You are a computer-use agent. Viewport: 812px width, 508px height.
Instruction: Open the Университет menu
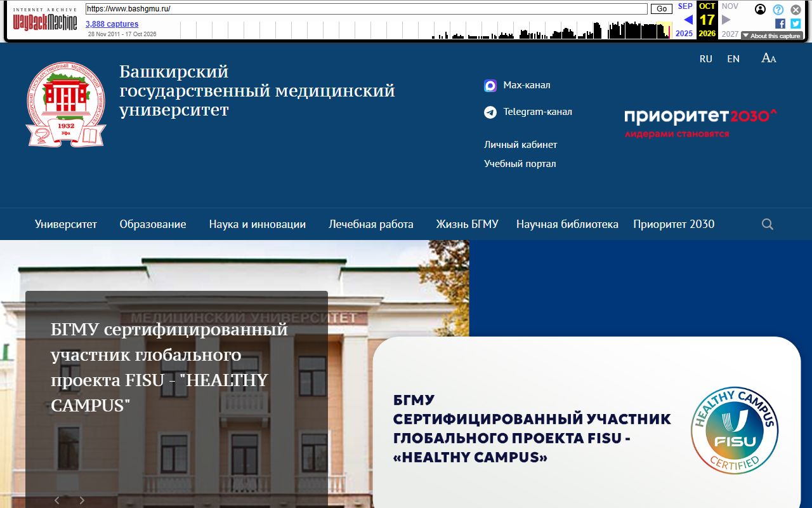click(x=66, y=224)
